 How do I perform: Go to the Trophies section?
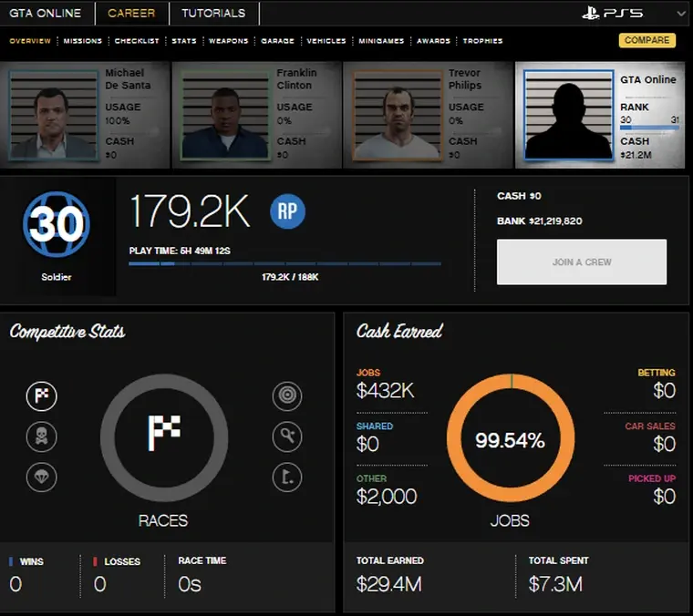pyautogui.click(x=482, y=41)
